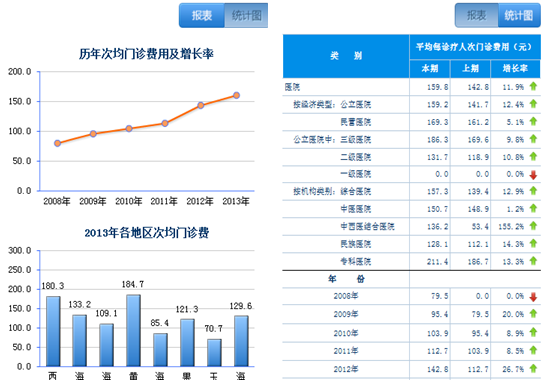Click the bar labeled 85.4

coord(160,350)
